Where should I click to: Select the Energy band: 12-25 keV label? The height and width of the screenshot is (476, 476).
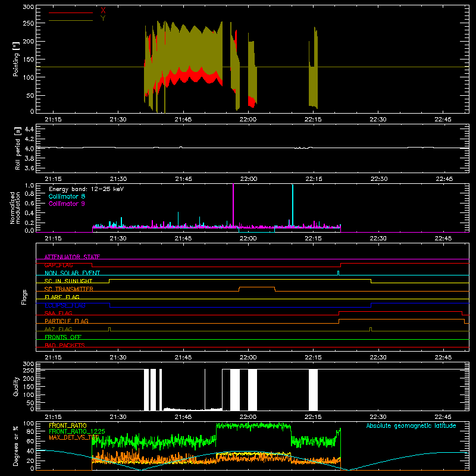point(86,189)
